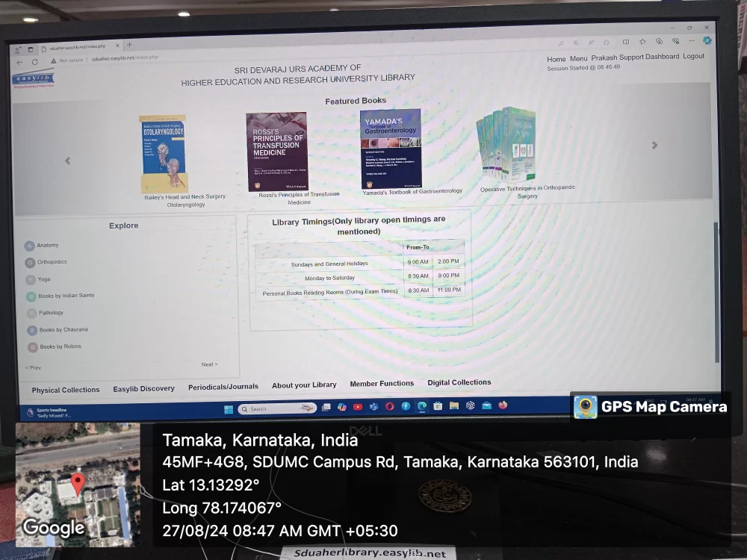Screen dimensions: 747x560
Task: Open Edge Settings and more menu
Action: click(x=692, y=40)
